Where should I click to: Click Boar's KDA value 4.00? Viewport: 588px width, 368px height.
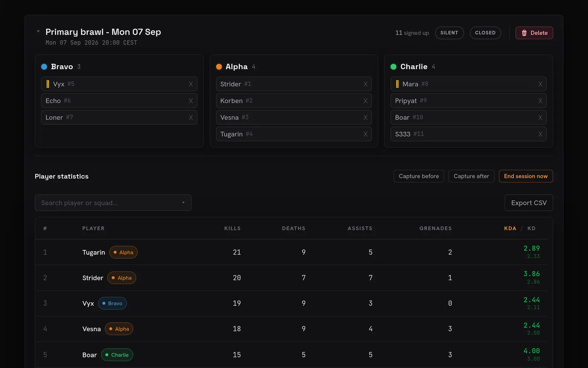(532, 351)
